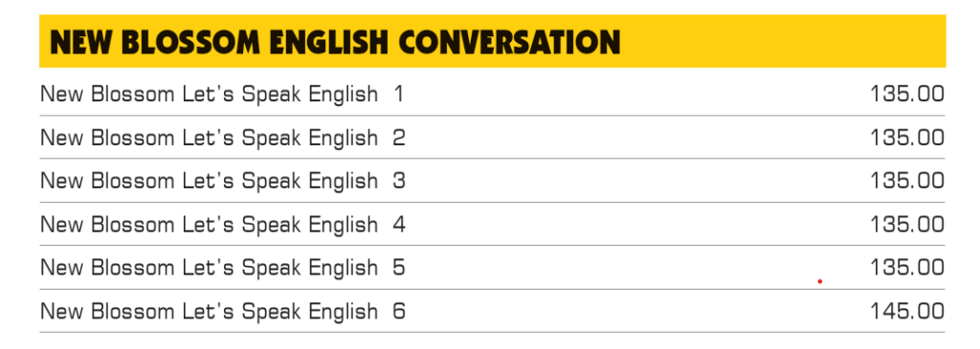Select New Blossom Let's Speak English 4
The image size is (980, 349).
(222, 224)
